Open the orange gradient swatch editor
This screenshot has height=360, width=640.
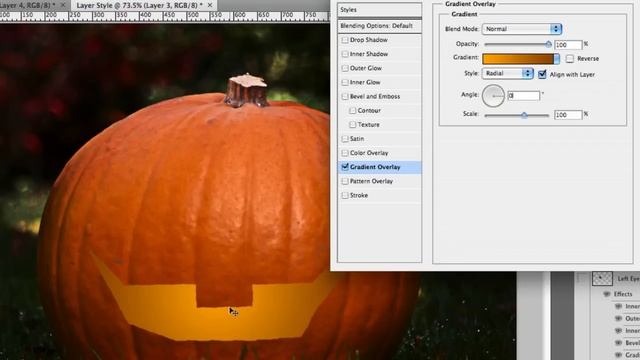[x=518, y=59]
